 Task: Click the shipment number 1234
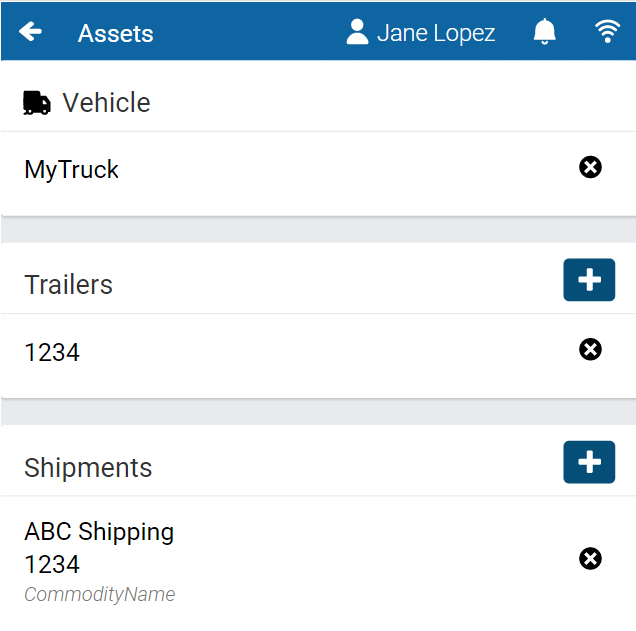point(52,564)
